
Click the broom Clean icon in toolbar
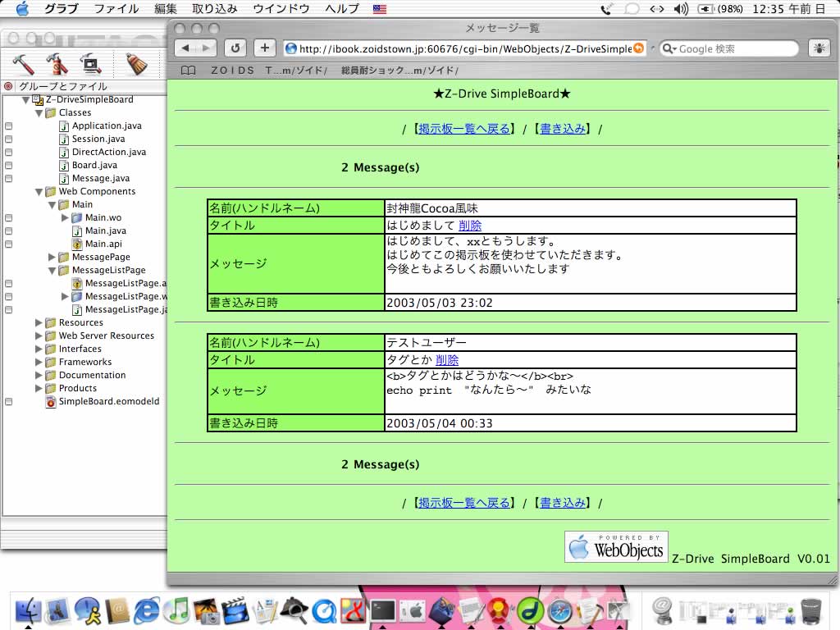tap(136, 64)
